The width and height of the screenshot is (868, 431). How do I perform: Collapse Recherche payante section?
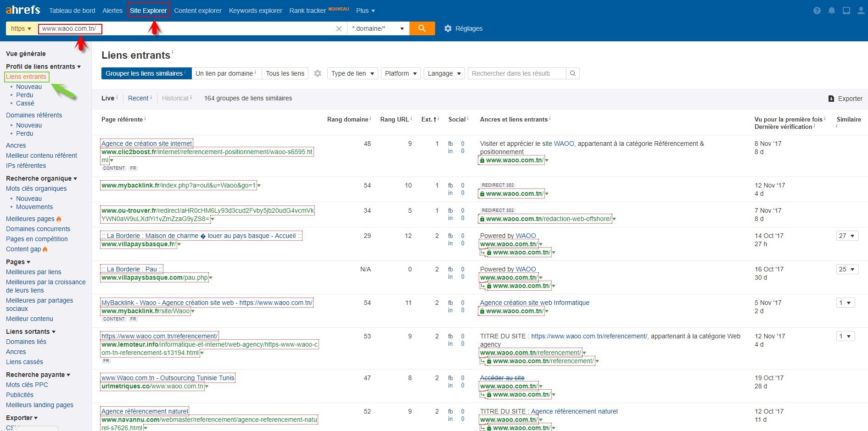(x=38, y=375)
